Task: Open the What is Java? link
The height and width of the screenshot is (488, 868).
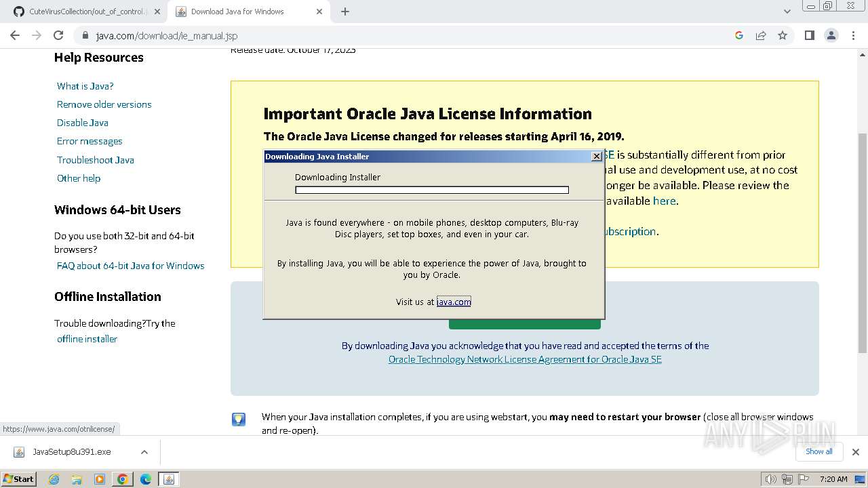Action: coord(85,86)
